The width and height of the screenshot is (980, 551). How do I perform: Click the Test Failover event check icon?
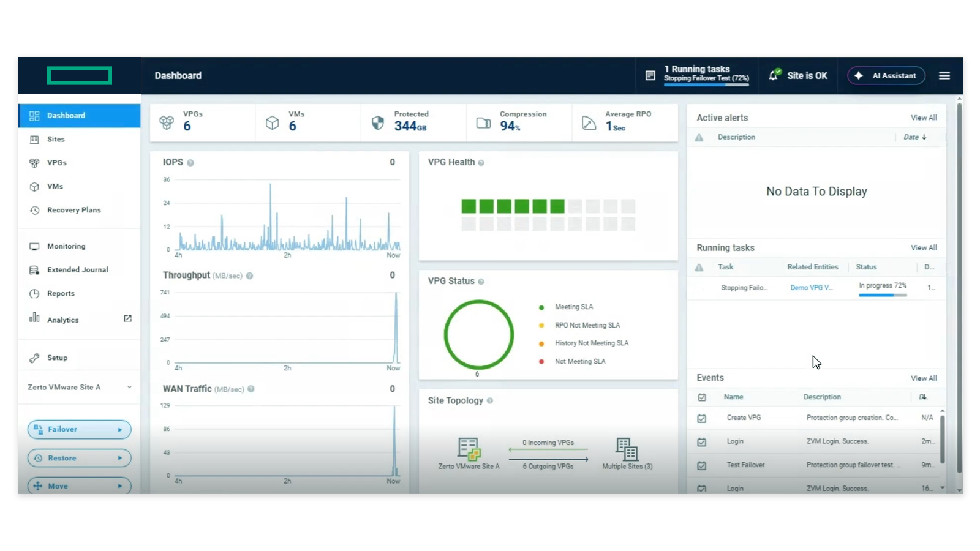tap(702, 465)
